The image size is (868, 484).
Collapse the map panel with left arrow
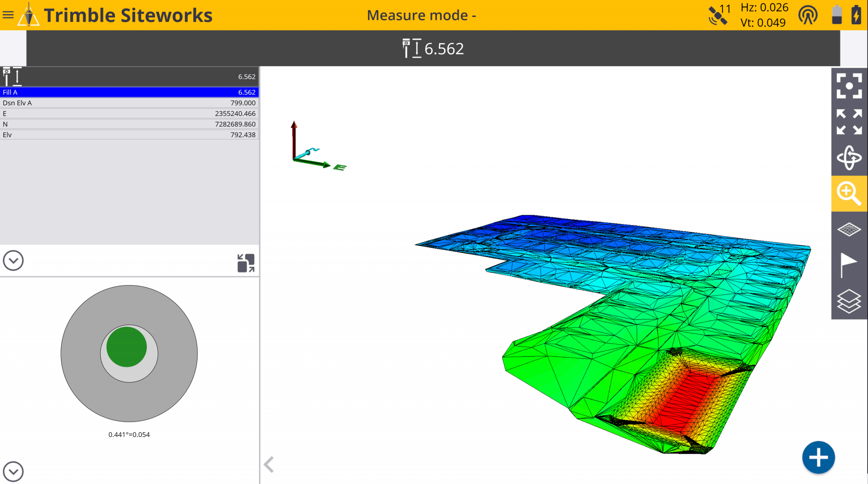(x=268, y=465)
